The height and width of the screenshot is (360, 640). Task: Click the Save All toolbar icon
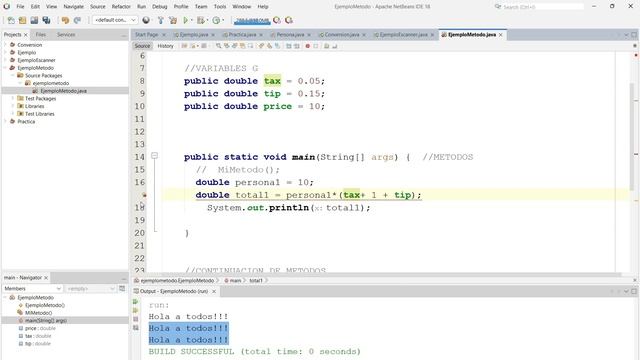[47, 20]
